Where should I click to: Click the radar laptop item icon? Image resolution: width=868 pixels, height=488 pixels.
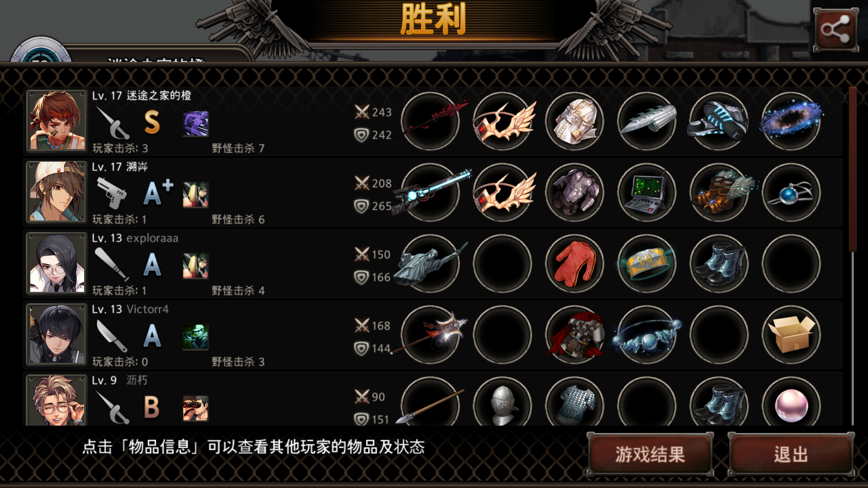646,192
